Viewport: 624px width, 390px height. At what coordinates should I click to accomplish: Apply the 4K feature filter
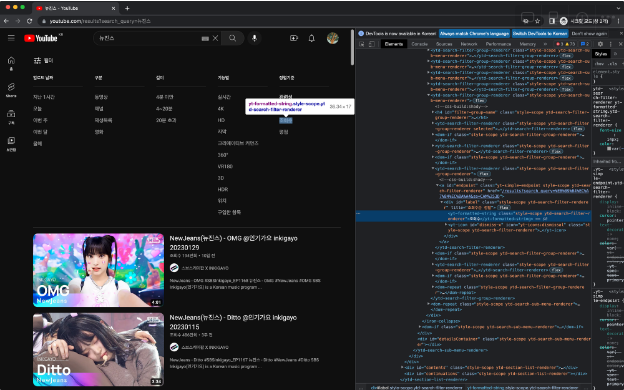coord(220,109)
